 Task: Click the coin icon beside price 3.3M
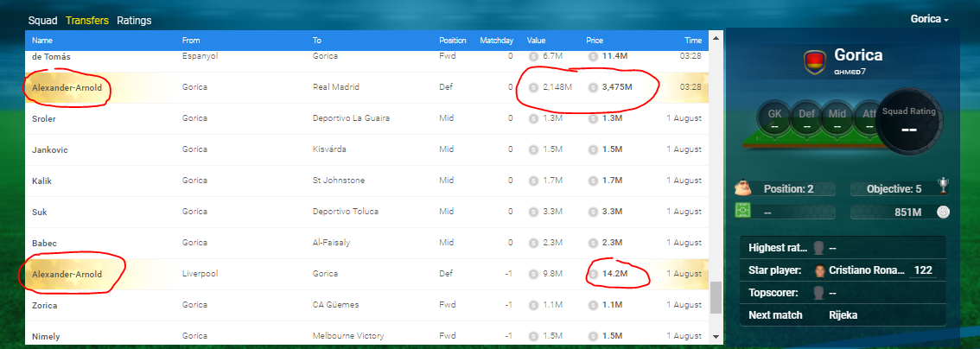[592, 212]
